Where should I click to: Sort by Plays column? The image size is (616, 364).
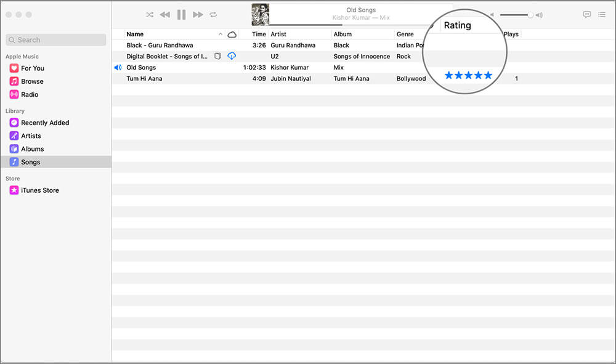coord(511,34)
